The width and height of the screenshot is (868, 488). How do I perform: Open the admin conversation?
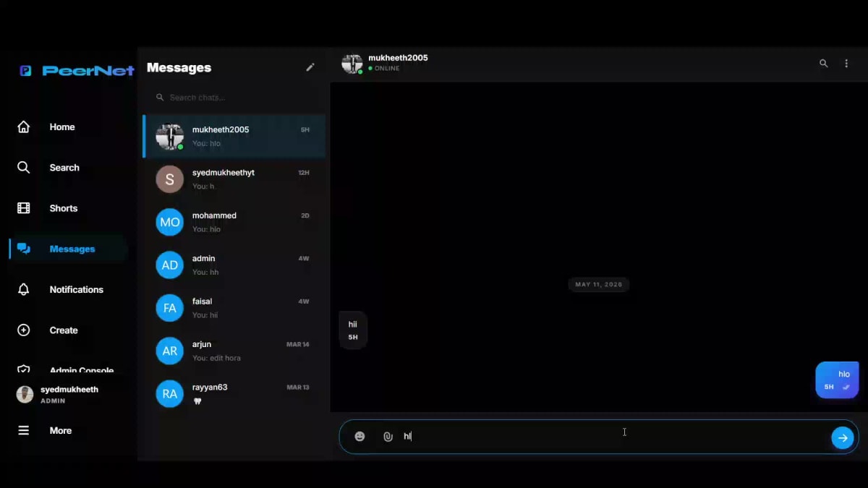(x=234, y=265)
